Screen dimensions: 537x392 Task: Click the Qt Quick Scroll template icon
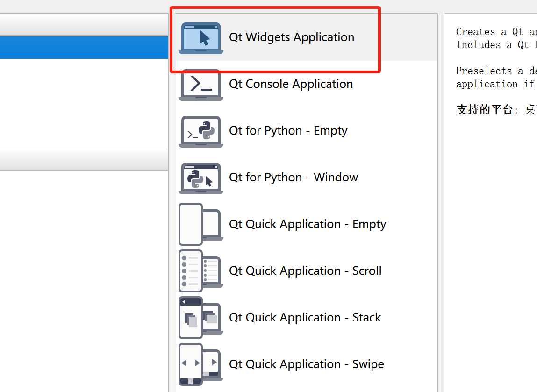pos(200,271)
